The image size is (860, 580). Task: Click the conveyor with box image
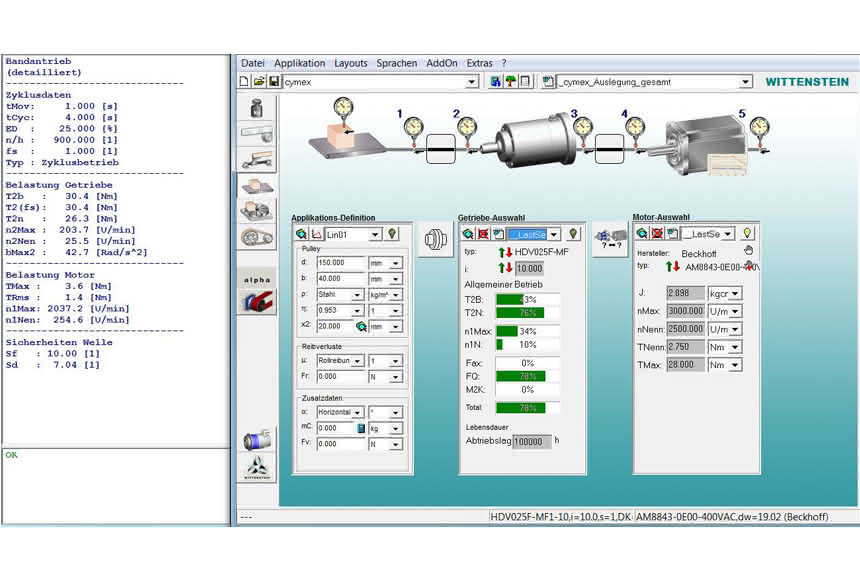coord(347,140)
